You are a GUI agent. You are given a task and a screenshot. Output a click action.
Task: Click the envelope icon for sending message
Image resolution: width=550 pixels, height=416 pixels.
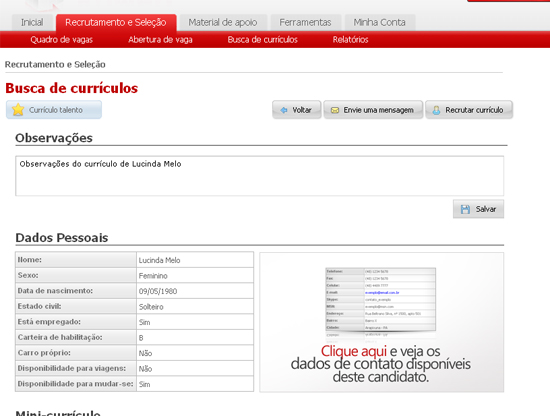(335, 110)
